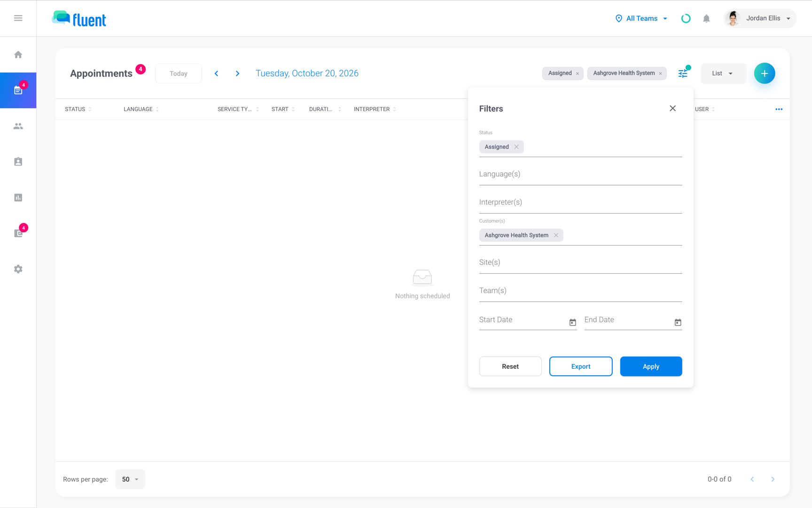Viewport: 812px width, 508px height.
Task: Click the 0-0 of 0 pagination text
Action: click(719, 479)
